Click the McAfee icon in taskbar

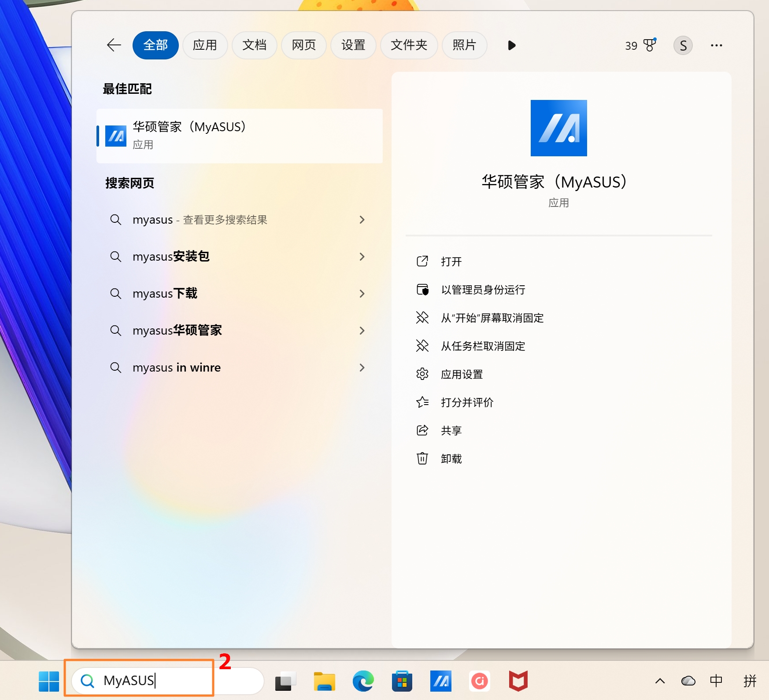(518, 681)
